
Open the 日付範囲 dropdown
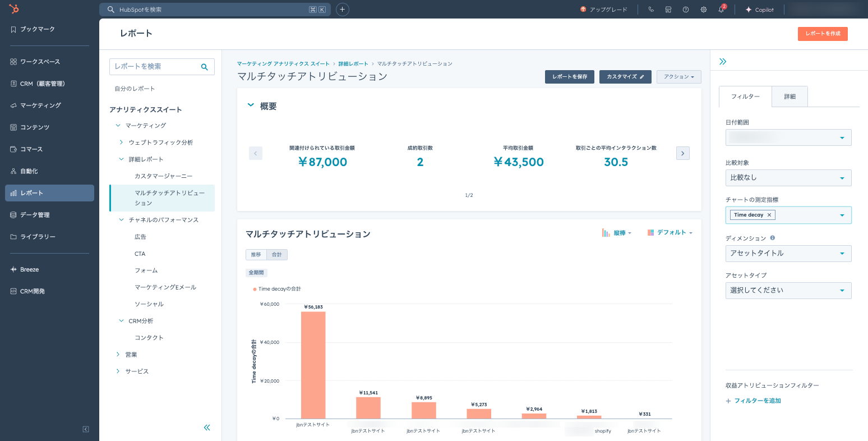(x=788, y=137)
